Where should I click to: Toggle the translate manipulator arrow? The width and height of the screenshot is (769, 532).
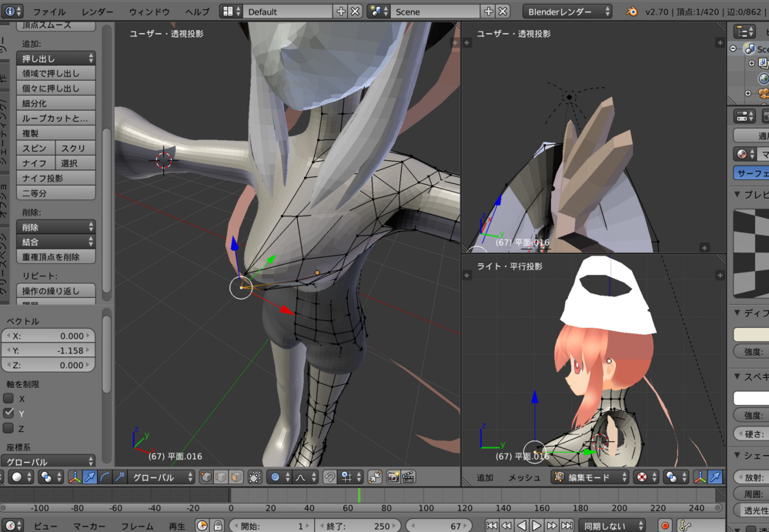coord(90,477)
